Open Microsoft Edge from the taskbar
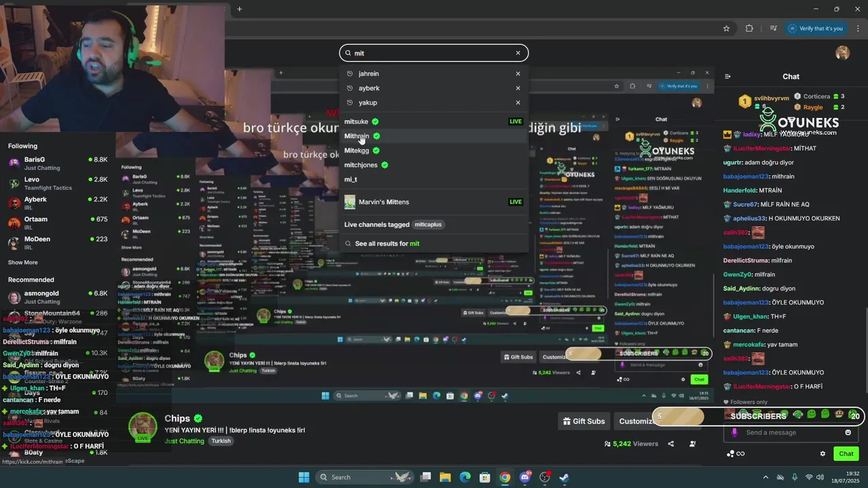The width and height of the screenshot is (868, 488). 465,477
